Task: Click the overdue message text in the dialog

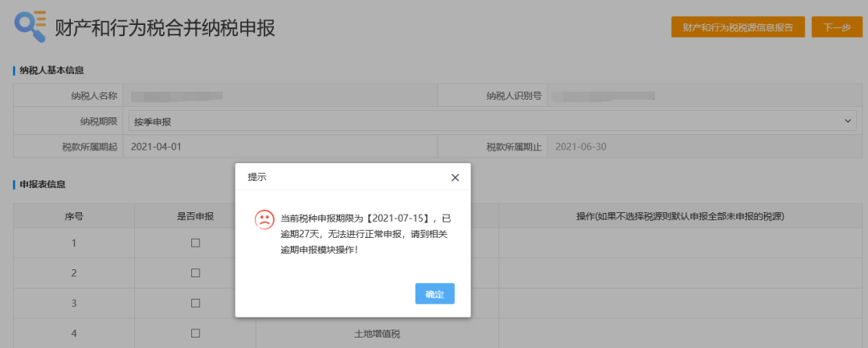Action: [366, 234]
